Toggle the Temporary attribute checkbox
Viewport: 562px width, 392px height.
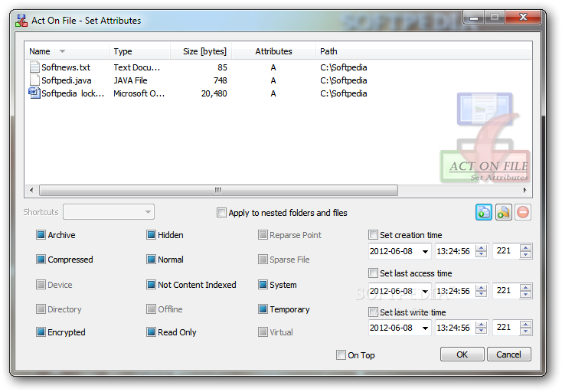[x=263, y=309]
